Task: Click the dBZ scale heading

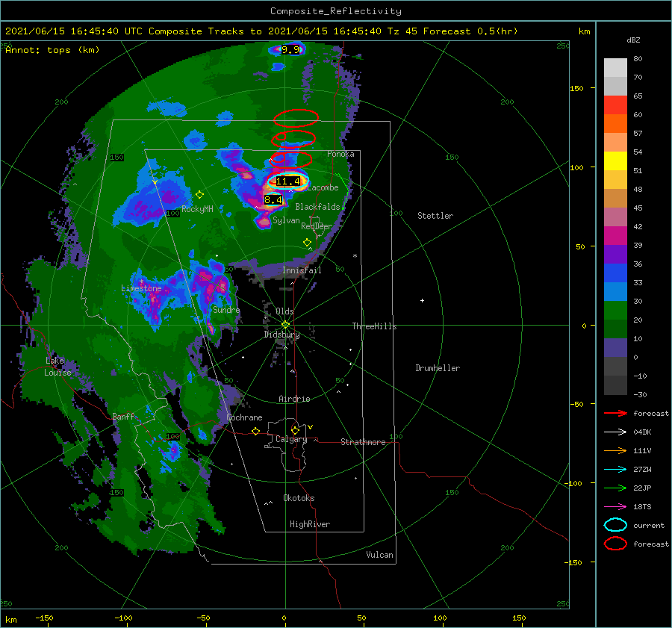Action: coord(633,40)
